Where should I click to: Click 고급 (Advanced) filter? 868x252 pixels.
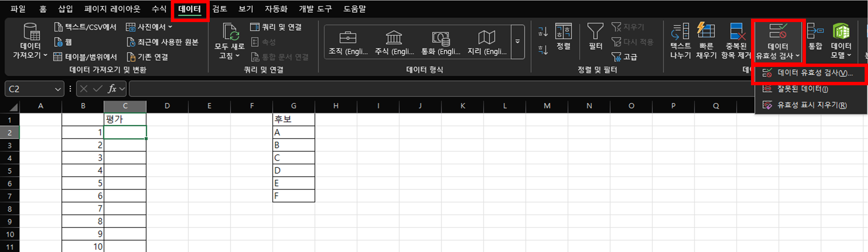point(624,57)
